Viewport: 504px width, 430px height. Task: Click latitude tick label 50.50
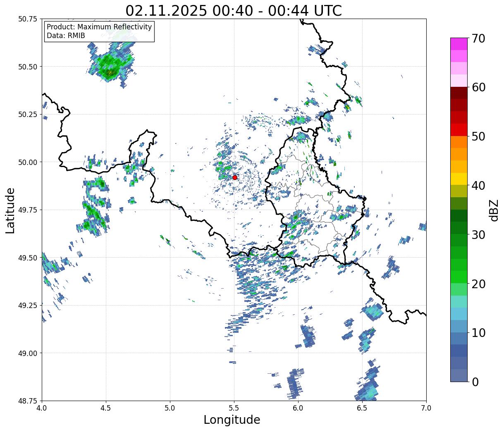(28, 67)
